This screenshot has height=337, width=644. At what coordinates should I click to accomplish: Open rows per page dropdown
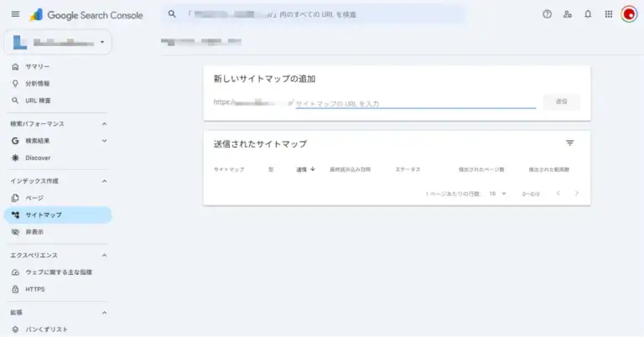pos(497,194)
